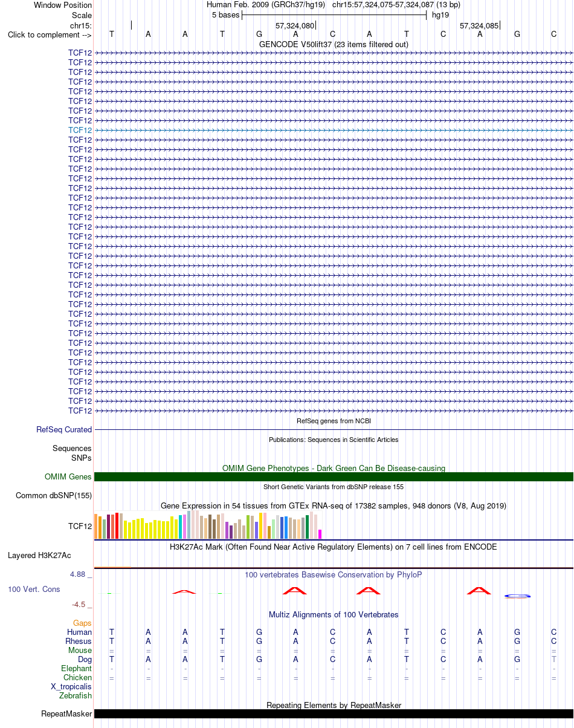Click the hg19 text beside the scale bar

440,15
